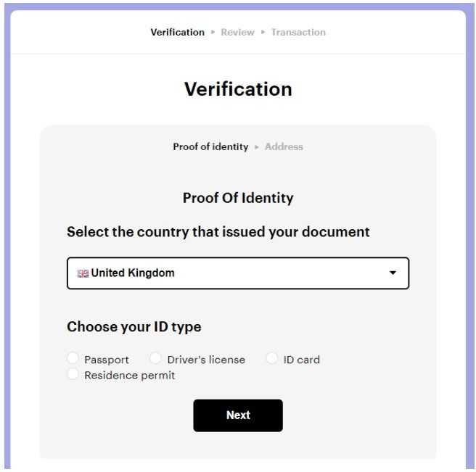This screenshot has width=476, height=472.
Task: Open the United Kingdom country dropdown
Action: pos(238,273)
